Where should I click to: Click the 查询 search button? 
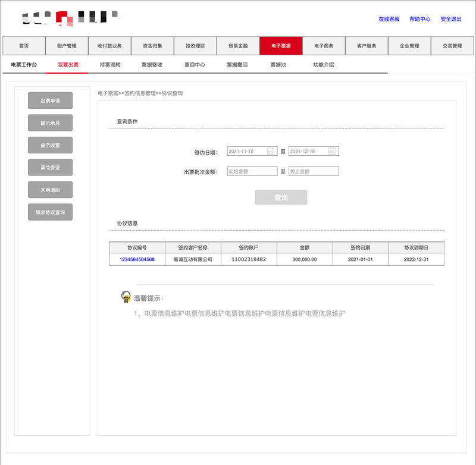click(x=281, y=197)
